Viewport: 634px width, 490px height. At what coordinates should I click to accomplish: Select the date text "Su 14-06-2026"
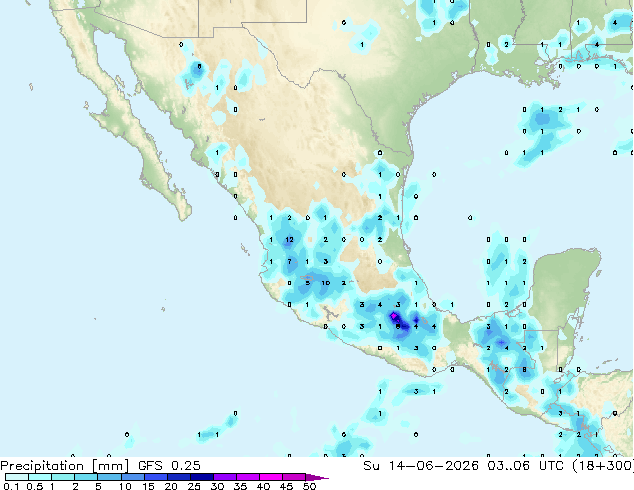pos(421,466)
